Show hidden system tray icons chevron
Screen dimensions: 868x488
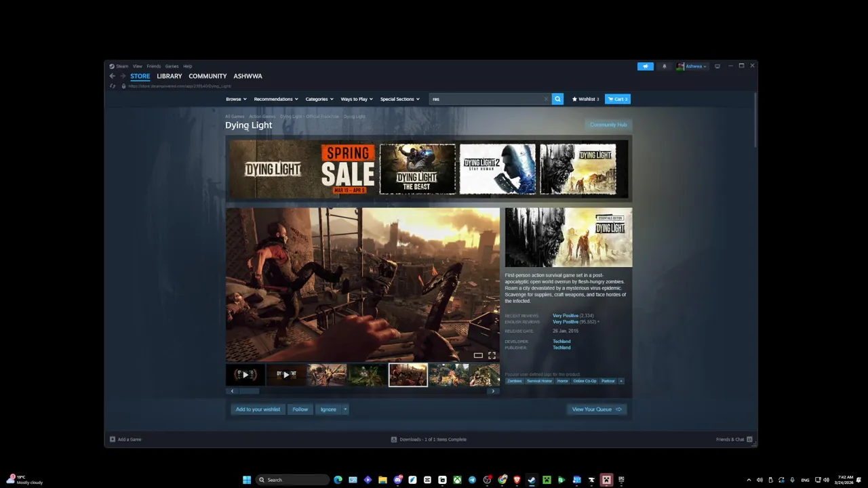(x=749, y=480)
